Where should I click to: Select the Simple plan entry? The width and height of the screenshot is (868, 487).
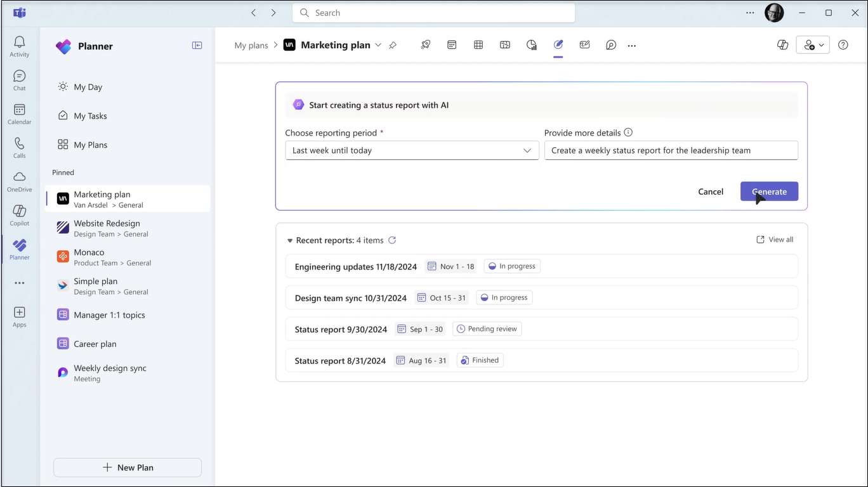(x=128, y=286)
